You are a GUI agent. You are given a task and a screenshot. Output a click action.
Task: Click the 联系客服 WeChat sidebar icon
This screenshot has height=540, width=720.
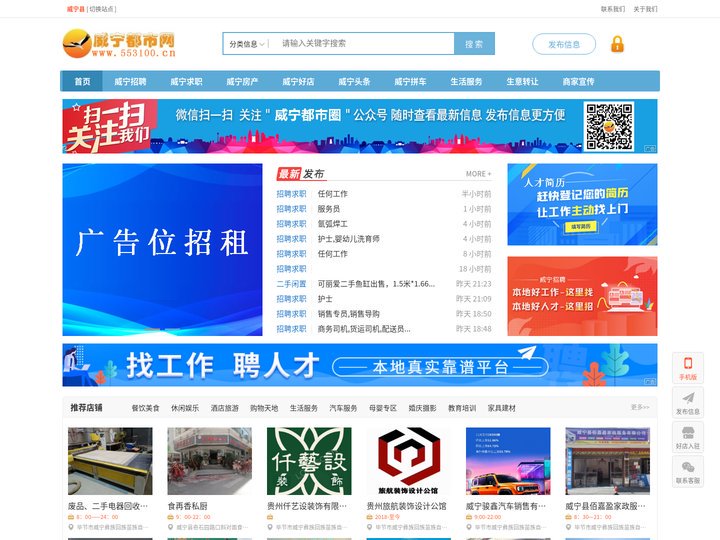tap(688, 472)
